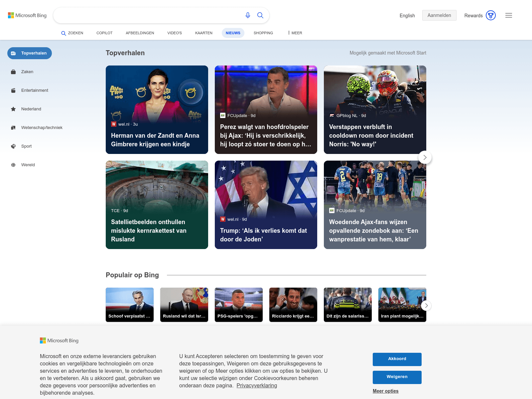
Task: Click FCUpdate source icon on Perez story
Action: point(223,115)
